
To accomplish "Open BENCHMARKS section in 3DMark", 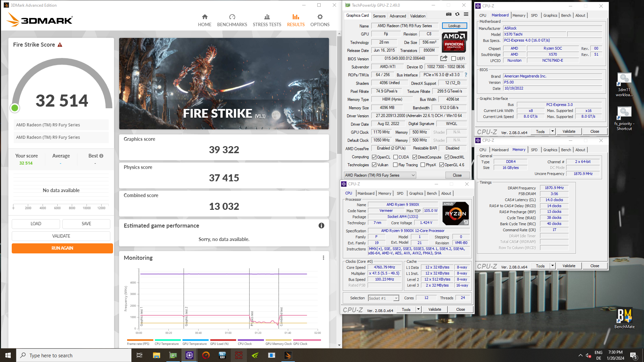I will tap(232, 20).
